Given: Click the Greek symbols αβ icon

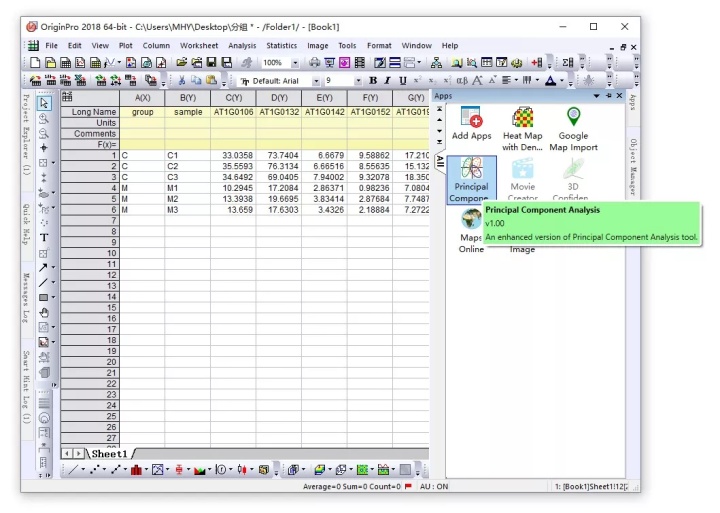Looking at the screenshot, I should 462,81.
